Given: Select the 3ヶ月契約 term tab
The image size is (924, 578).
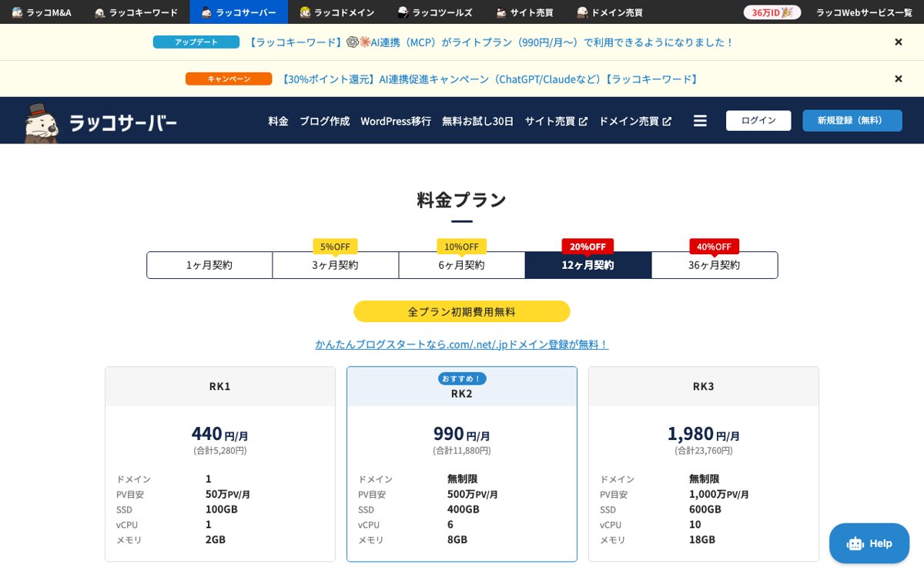Looking at the screenshot, I should tap(335, 265).
